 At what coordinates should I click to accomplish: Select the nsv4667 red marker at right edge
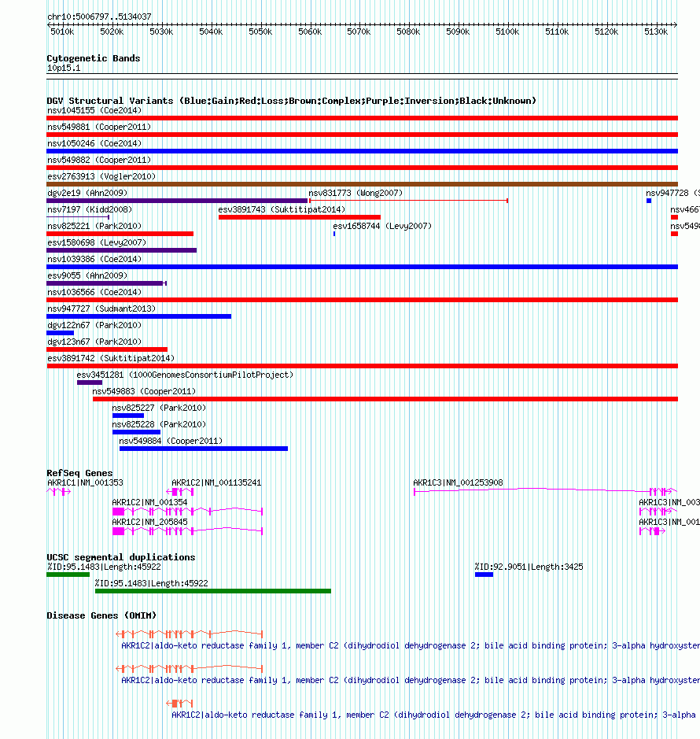[674, 217]
